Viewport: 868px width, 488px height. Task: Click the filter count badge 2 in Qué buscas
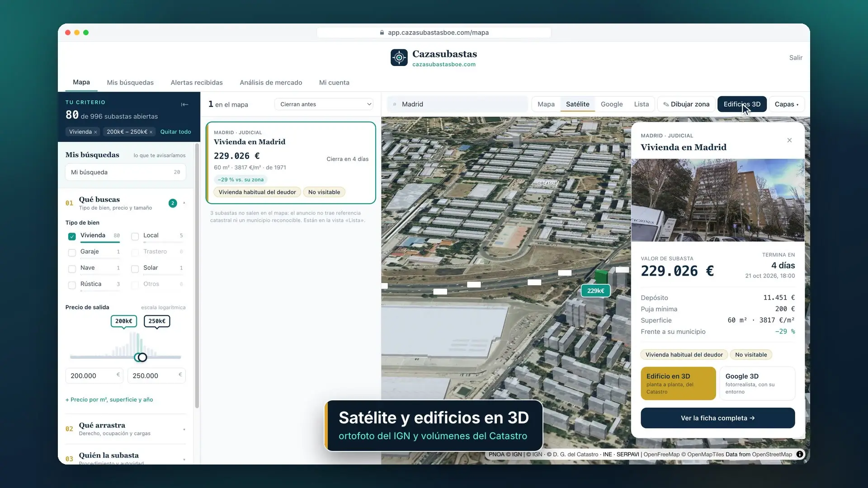pos(173,203)
